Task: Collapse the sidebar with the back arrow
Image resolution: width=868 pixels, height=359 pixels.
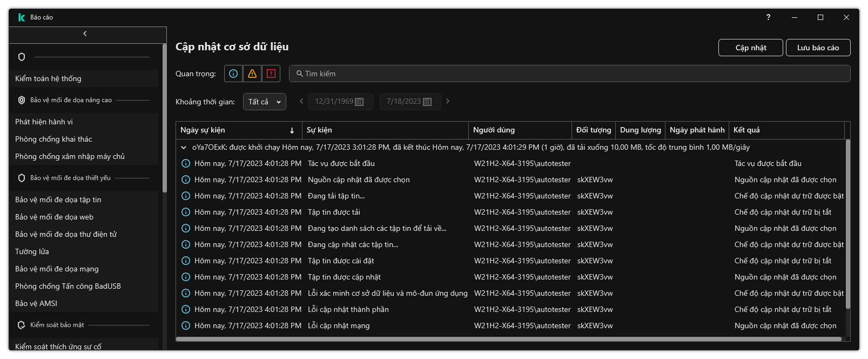Action: tap(85, 34)
